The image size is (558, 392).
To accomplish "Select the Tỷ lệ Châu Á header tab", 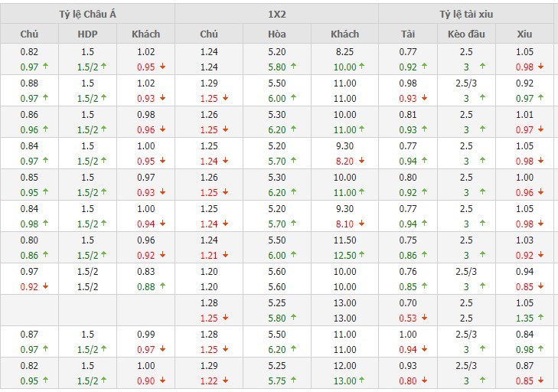I will tap(87, 14).
